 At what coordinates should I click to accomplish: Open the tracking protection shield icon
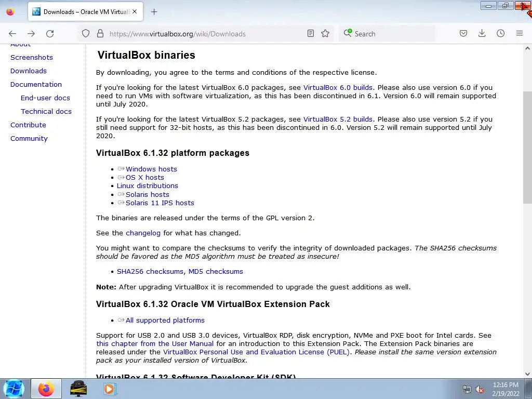(x=86, y=34)
